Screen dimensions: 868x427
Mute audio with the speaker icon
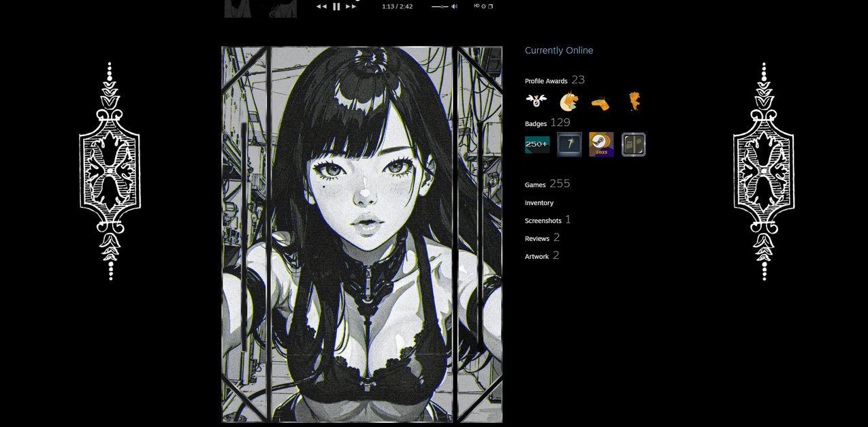point(454,6)
